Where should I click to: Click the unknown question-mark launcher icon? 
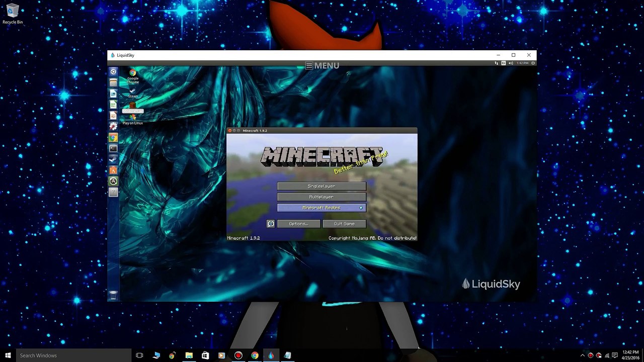click(113, 192)
